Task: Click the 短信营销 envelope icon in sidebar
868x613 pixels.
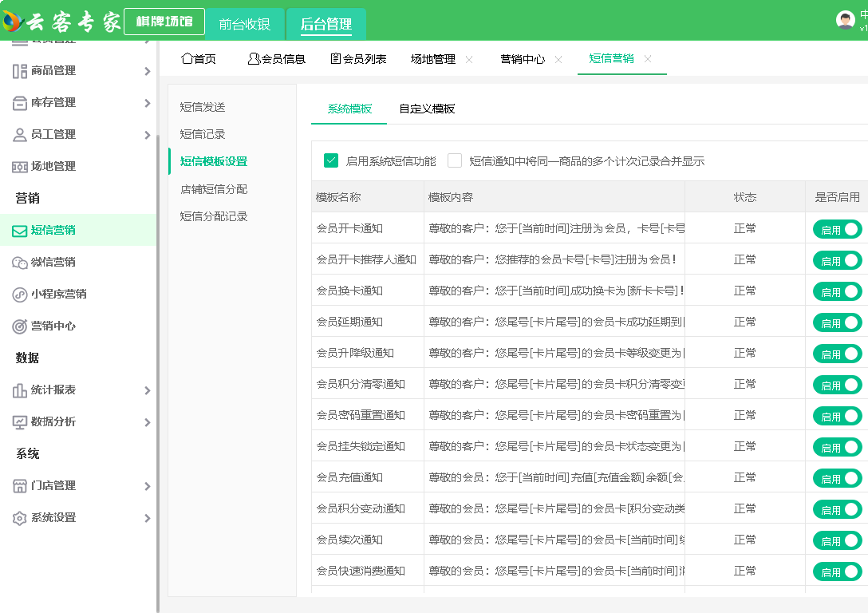Action: 20,231
